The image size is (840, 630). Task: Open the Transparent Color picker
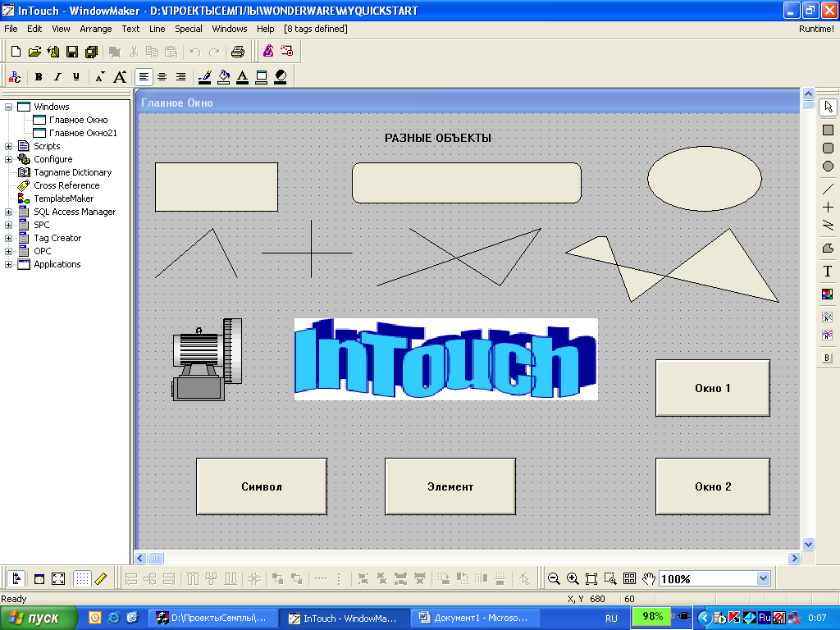281,77
